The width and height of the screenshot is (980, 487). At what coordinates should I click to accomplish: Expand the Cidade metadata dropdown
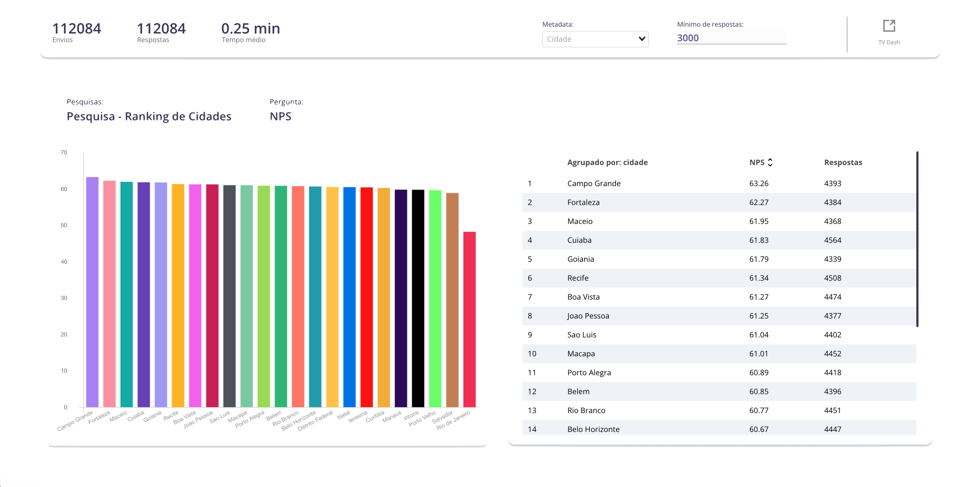[x=595, y=39]
